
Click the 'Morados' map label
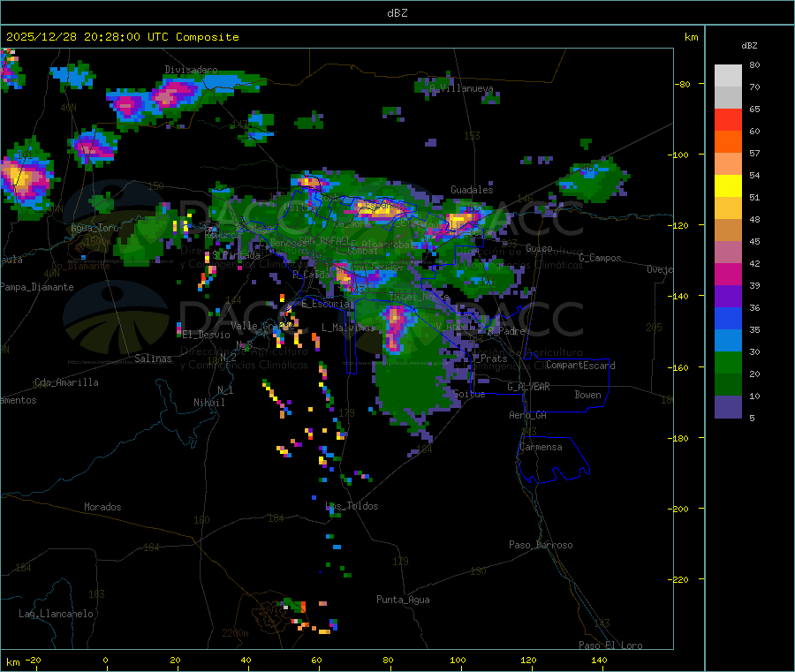click(102, 507)
